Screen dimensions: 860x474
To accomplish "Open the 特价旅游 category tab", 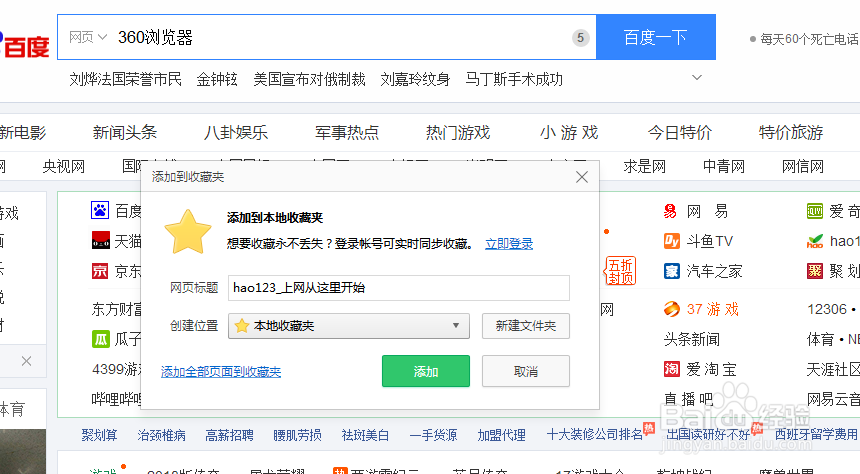I will click(791, 132).
